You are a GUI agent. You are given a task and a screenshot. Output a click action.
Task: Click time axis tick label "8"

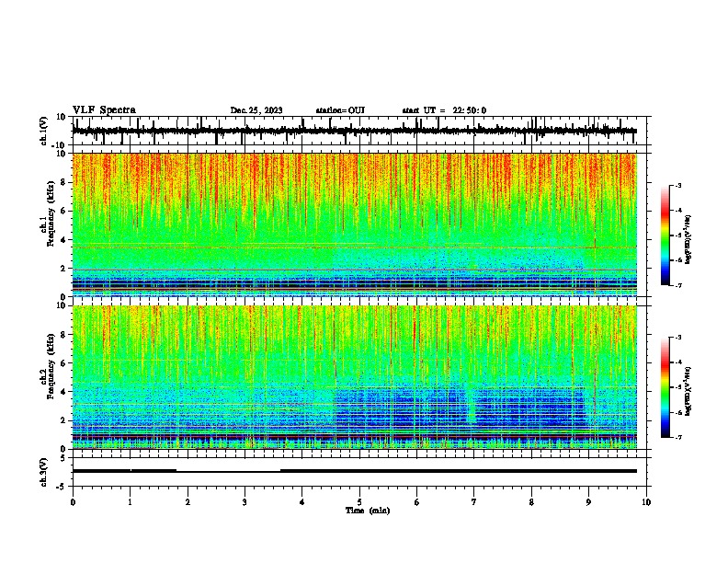(531, 502)
